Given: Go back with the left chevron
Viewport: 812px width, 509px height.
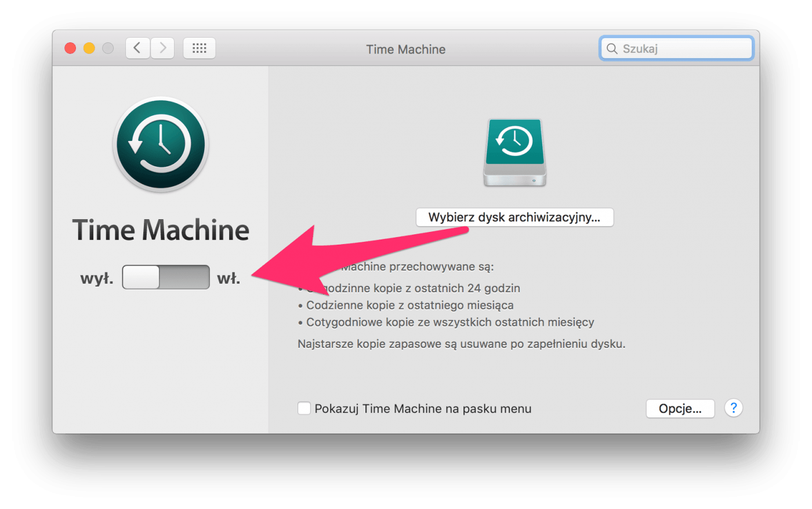Looking at the screenshot, I should coord(137,48).
